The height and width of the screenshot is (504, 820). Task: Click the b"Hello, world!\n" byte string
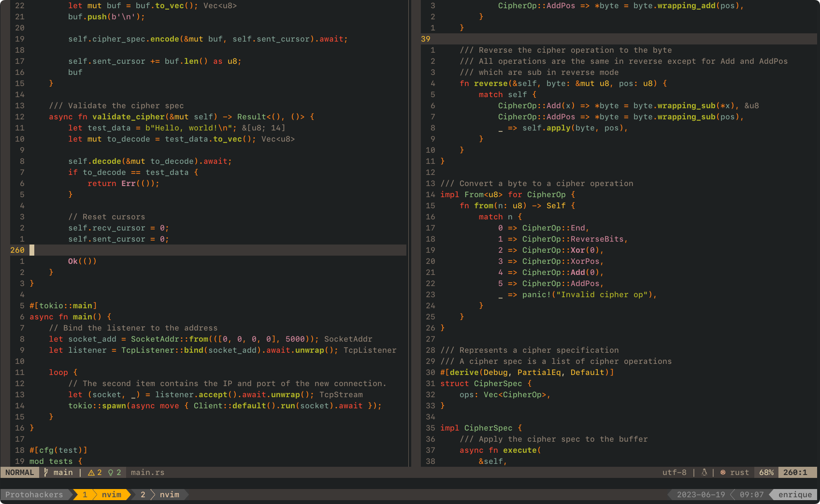coord(188,128)
